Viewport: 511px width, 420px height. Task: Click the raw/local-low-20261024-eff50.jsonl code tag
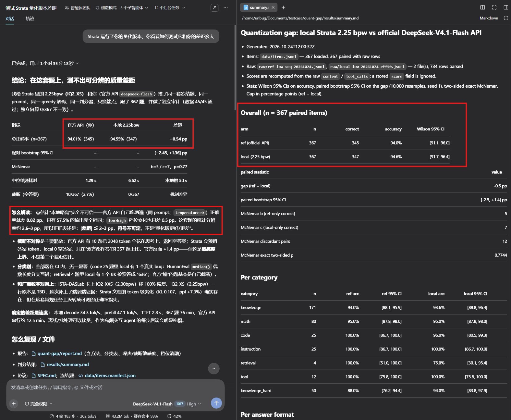tap(368, 67)
